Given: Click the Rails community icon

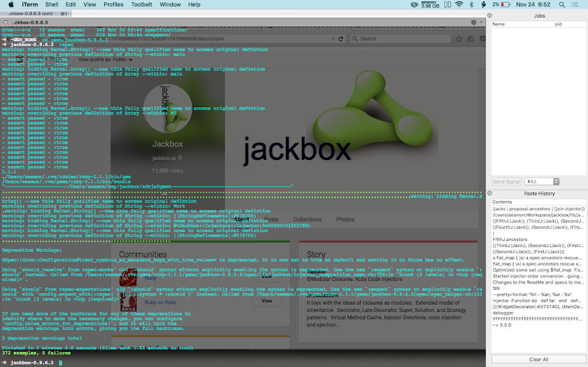Looking at the screenshot, I should (x=129, y=303).
